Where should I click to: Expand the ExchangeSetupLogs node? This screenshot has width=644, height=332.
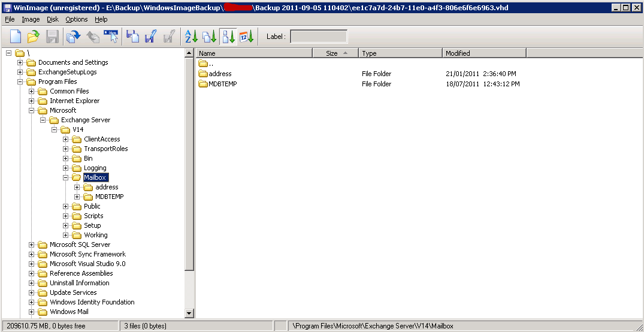pos(20,72)
